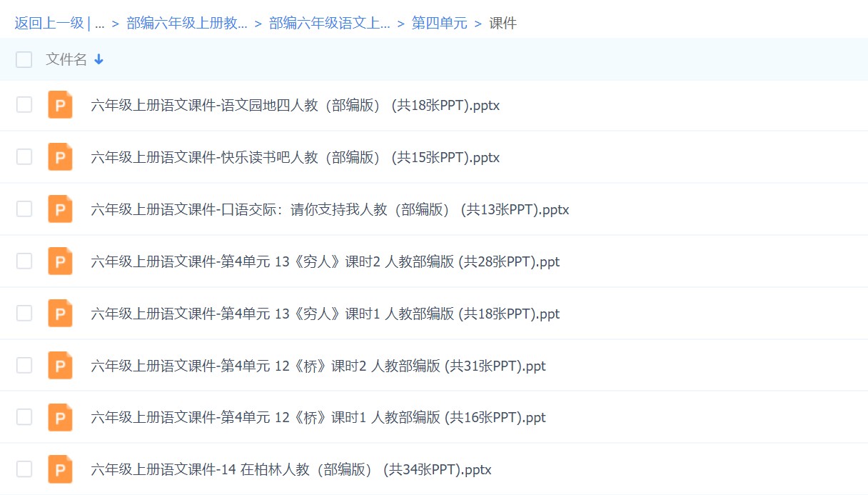The height and width of the screenshot is (495, 868).
Task: Navigate to 部编六年级上册教... breadcrumb folder
Action: point(187,24)
